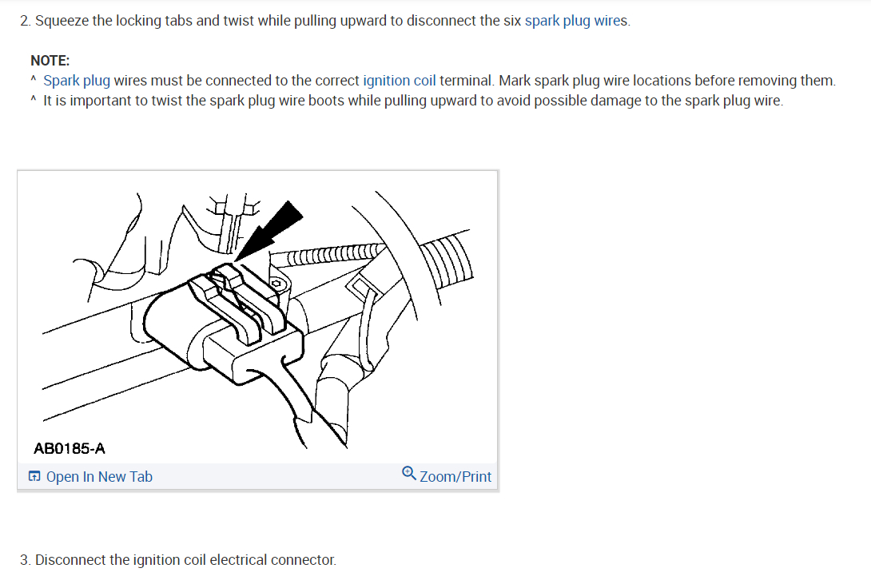Open the 'ignition coil' hyperlink
871x588 pixels.
tap(399, 81)
